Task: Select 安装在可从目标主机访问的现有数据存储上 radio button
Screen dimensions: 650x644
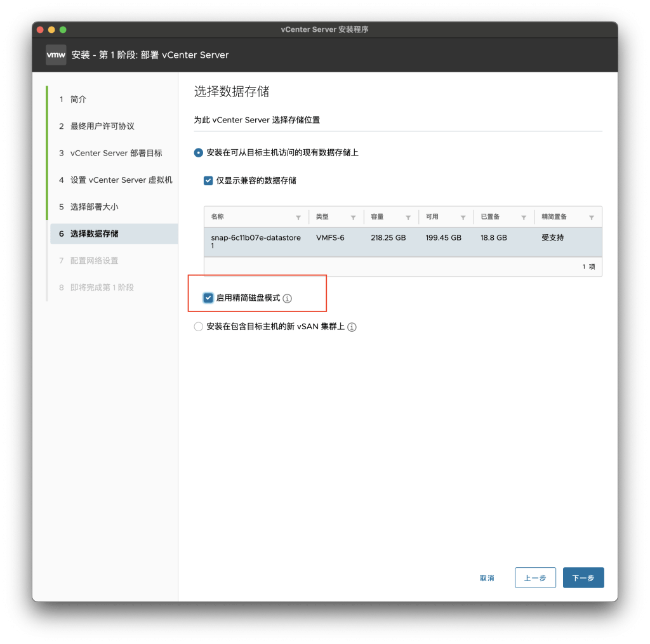Action: coord(199,153)
